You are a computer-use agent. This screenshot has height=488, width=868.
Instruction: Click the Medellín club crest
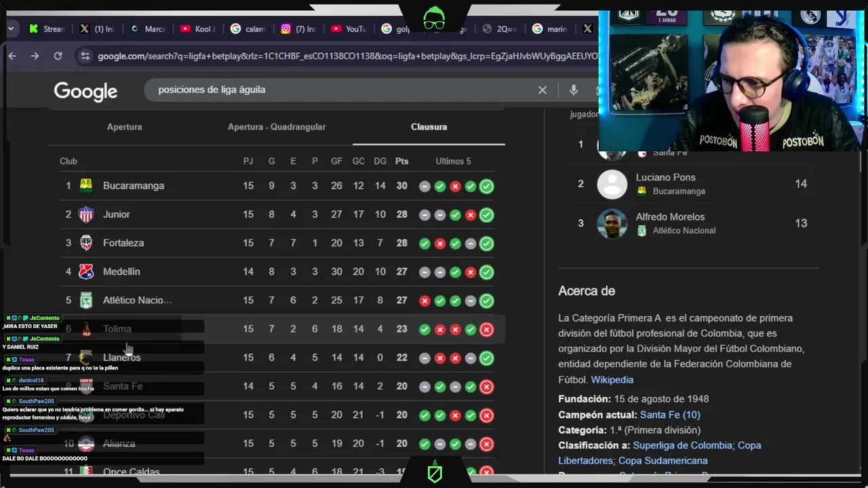(x=86, y=272)
